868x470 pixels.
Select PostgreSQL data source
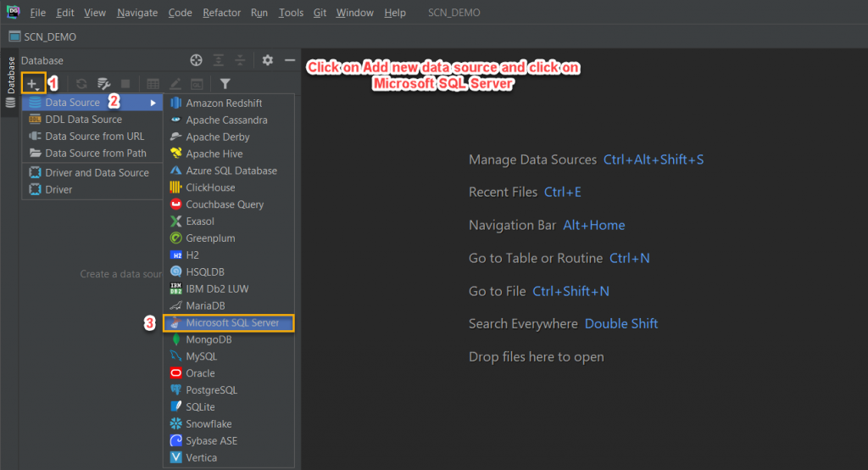click(x=229, y=390)
